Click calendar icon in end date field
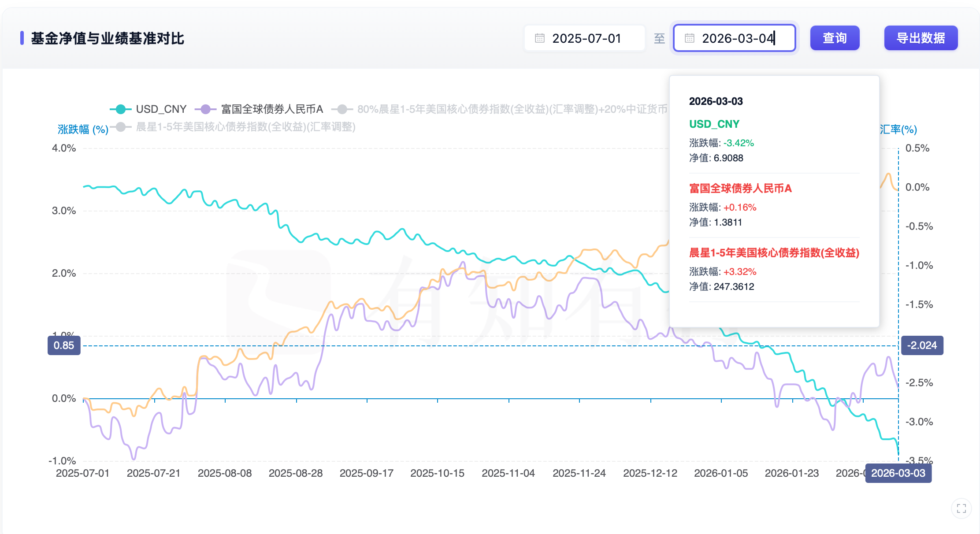The image size is (980, 534). point(689,38)
